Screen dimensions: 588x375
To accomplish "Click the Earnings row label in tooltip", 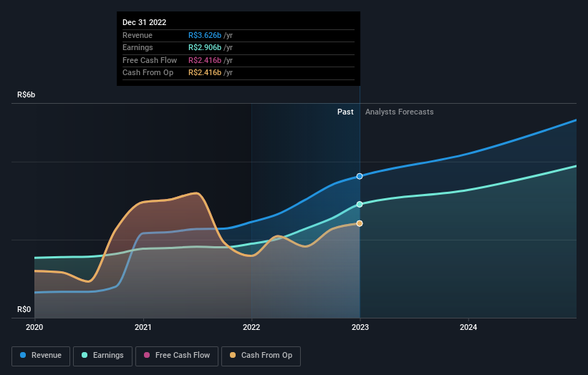I will pyautogui.click(x=138, y=47).
